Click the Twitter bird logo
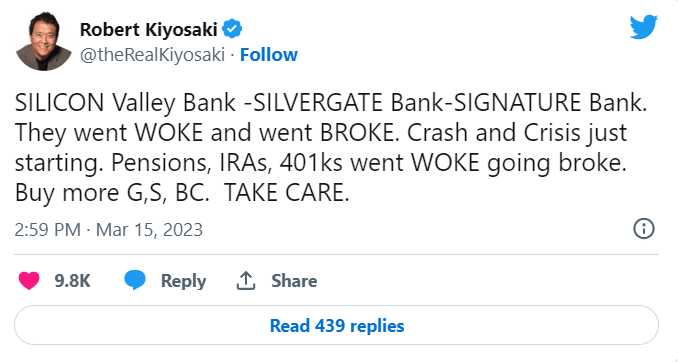Screen dimensions: 678x362 click(x=644, y=27)
